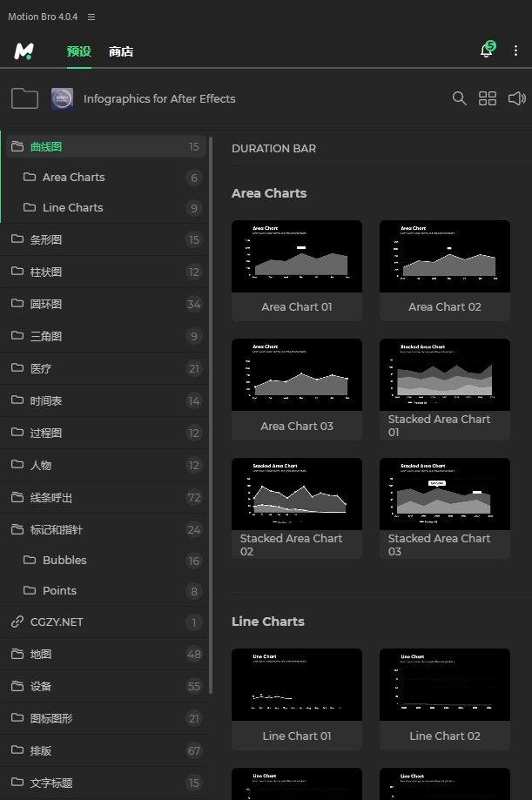The height and width of the screenshot is (800, 532).
Task: Click the folder icon beside 条形图
Action: [17, 239]
